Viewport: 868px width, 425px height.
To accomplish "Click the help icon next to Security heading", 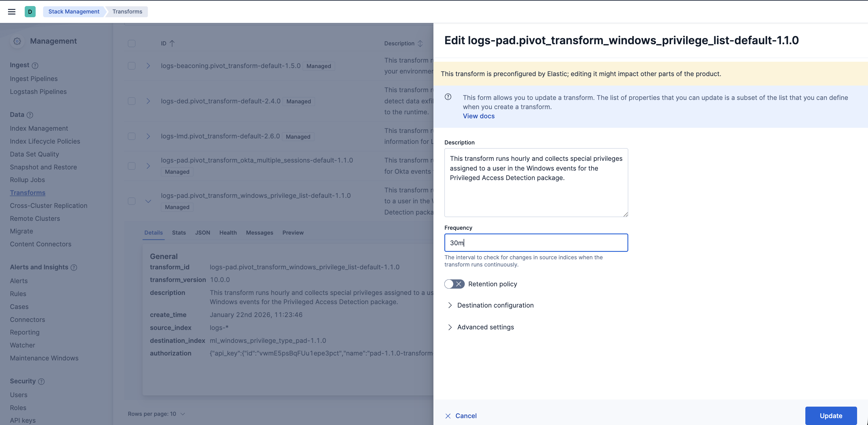I will [42, 382].
